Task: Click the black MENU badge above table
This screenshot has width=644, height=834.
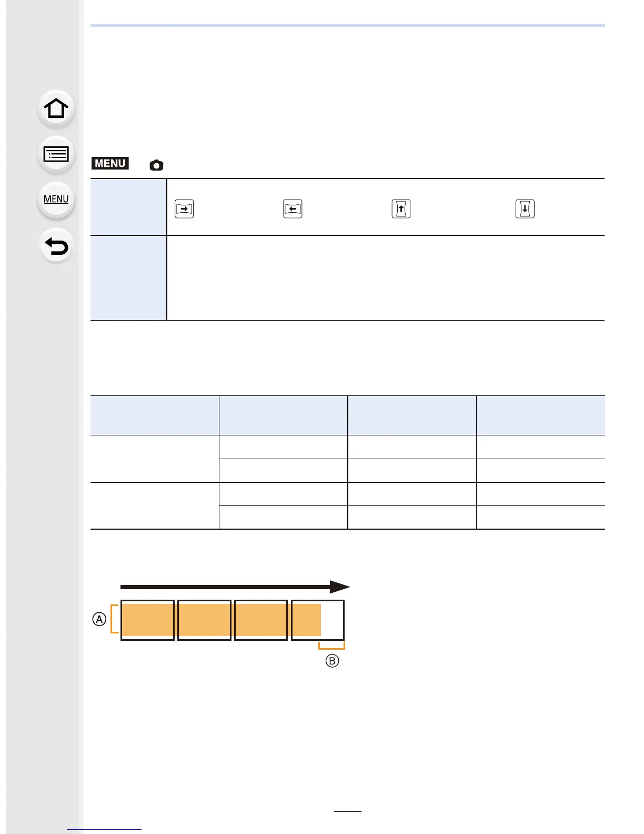Action: (110, 163)
